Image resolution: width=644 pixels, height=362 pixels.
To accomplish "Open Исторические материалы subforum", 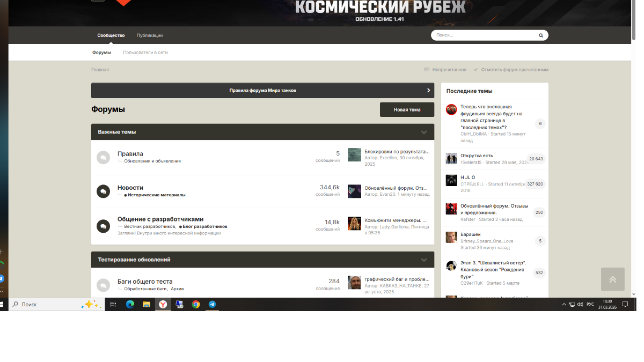I will 156,195.
